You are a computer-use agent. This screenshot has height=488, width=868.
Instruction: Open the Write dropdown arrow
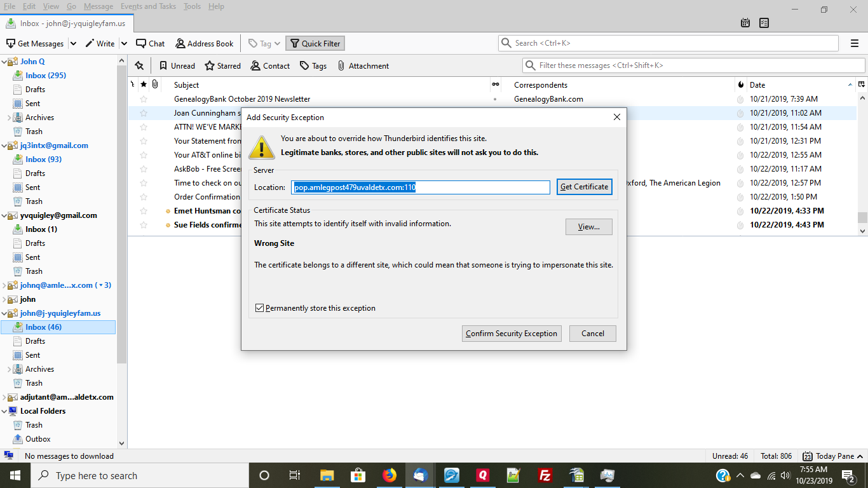coord(124,44)
